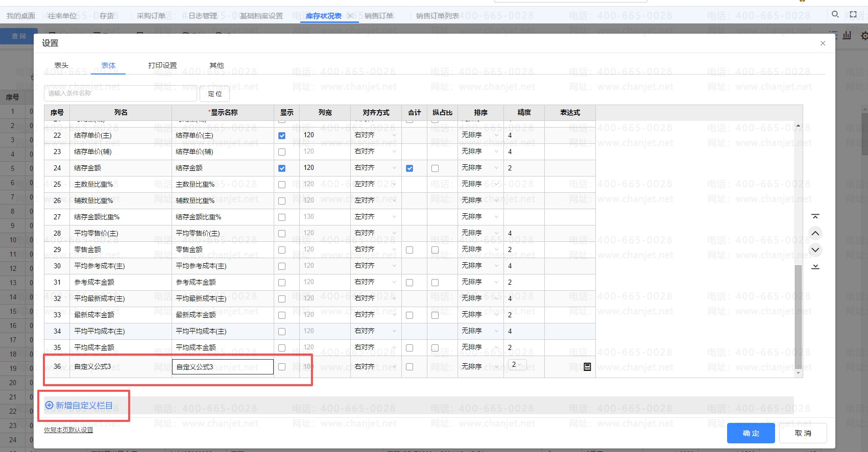Close the 库存状况表 tab
Viewport: 868px width, 452px height.
[x=350, y=16]
